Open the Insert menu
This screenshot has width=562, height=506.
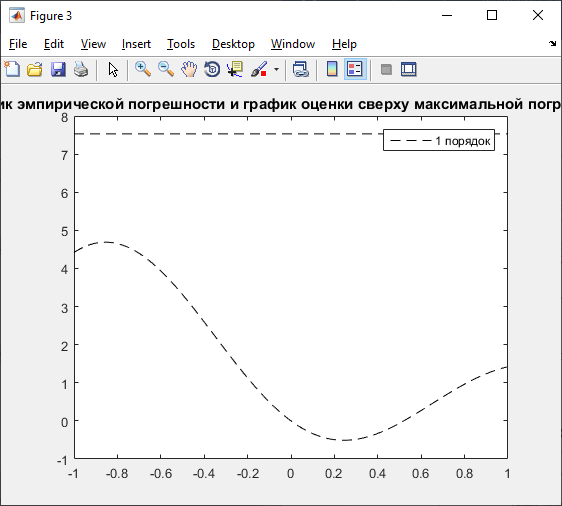click(x=136, y=44)
